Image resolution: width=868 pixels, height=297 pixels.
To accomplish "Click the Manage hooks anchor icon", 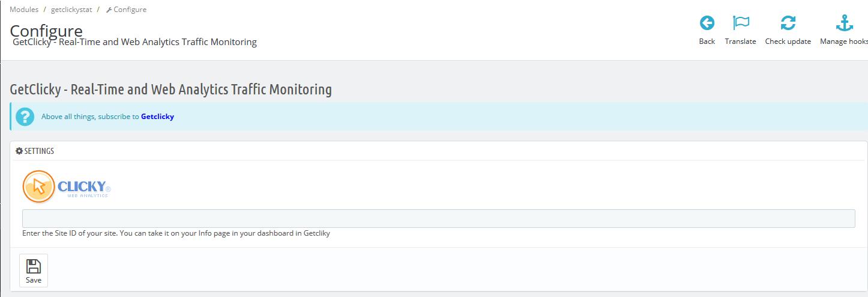I will coord(844,23).
